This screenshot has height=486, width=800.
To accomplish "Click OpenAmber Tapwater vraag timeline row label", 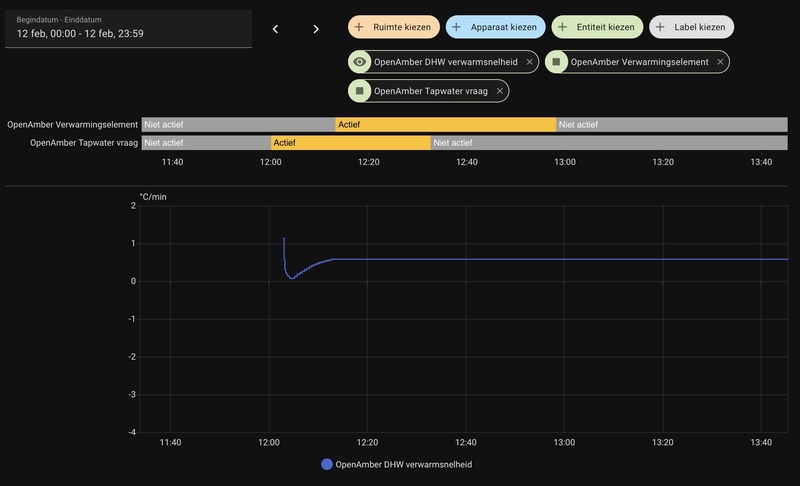I will pos(84,143).
